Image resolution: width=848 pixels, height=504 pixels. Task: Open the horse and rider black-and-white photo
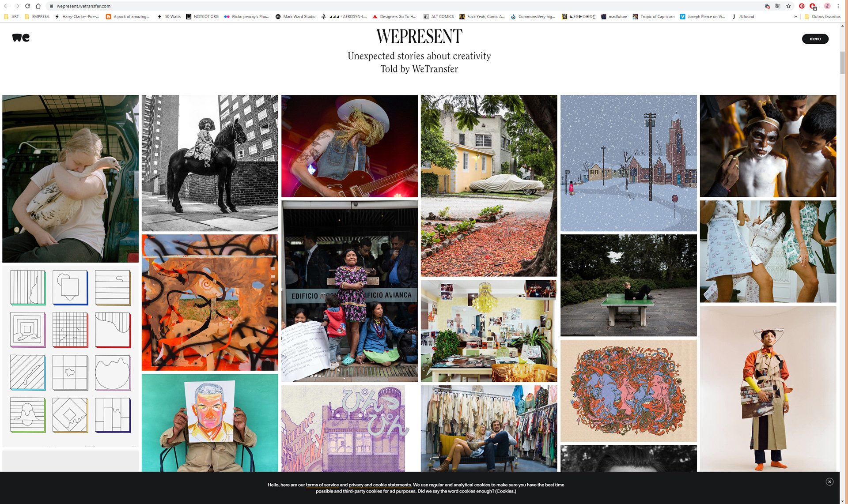(x=210, y=163)
